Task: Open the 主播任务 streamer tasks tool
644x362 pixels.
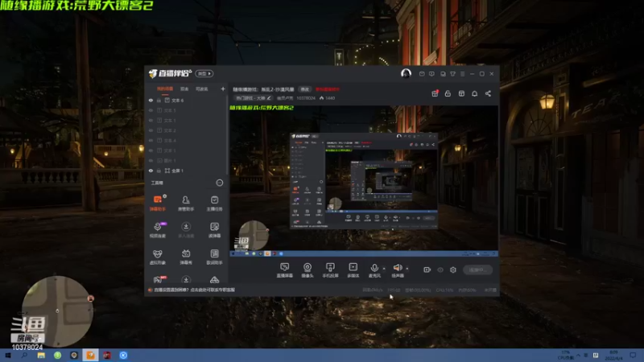Action: click(214, 204)
